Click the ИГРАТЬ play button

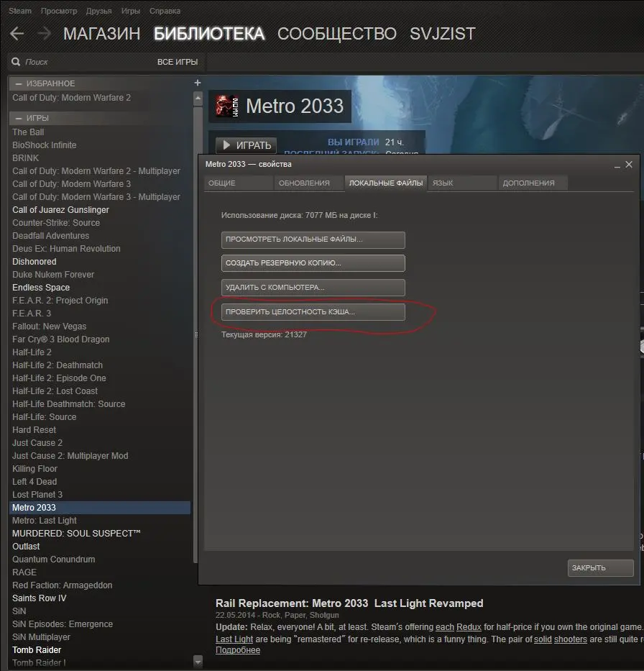[247, 145]
